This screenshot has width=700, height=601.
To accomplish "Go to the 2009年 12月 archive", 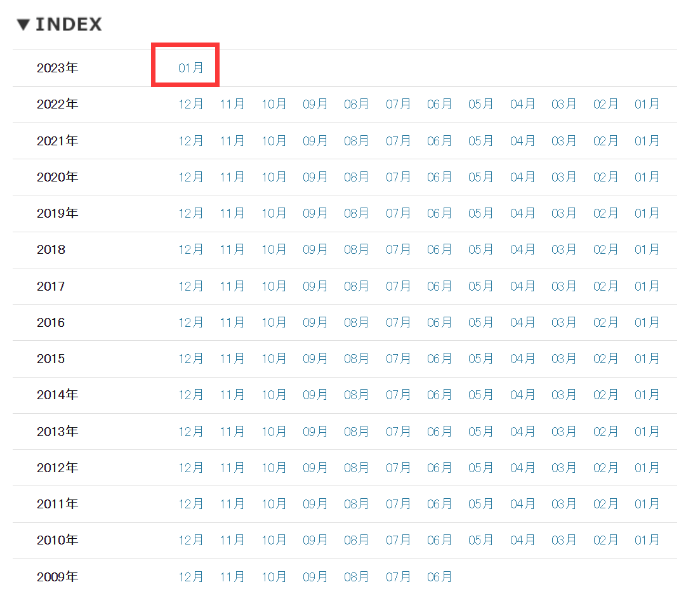I will [190, 577].
